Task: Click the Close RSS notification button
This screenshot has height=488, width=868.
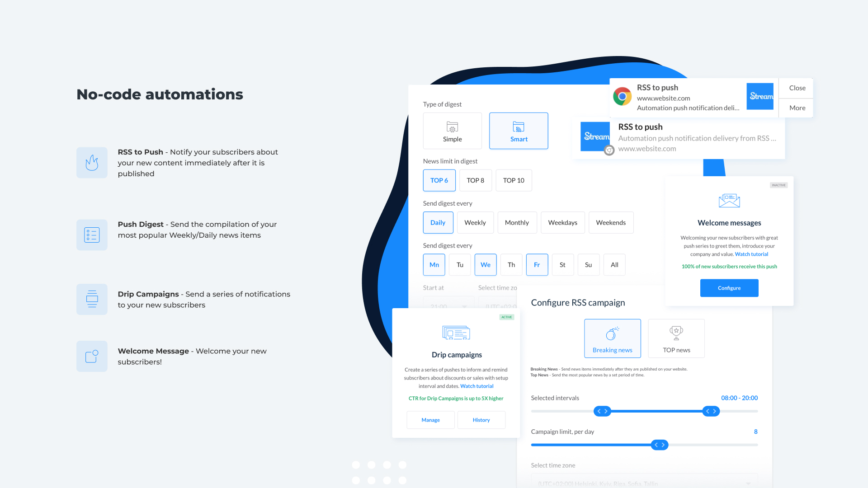Action: click(x=797, y=88)
